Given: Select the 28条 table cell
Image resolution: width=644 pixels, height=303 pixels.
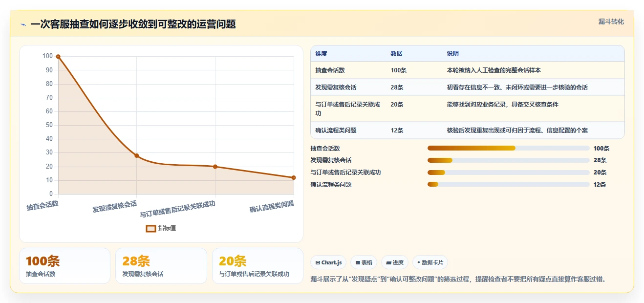Looking at the screenshot, I should [x=414, y=87].
